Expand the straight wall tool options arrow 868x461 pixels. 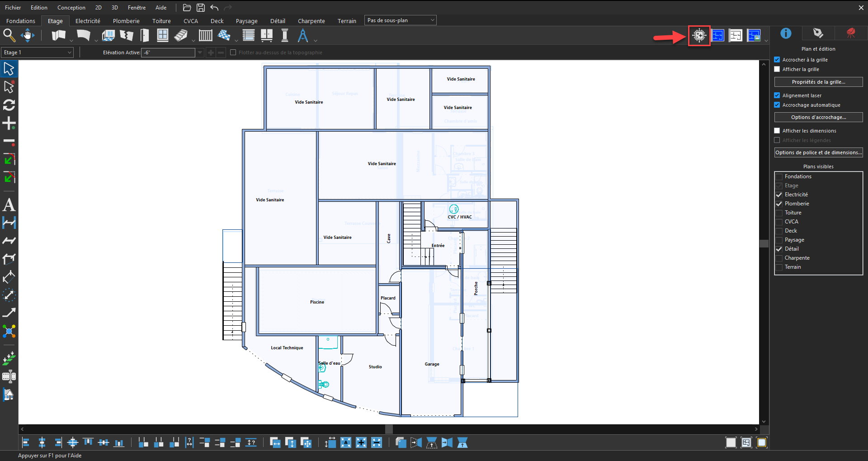pyautogui.click(x=71, y=40)
